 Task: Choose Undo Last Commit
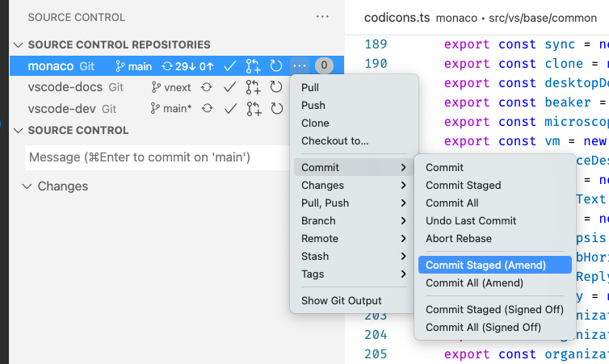point(495,221)
